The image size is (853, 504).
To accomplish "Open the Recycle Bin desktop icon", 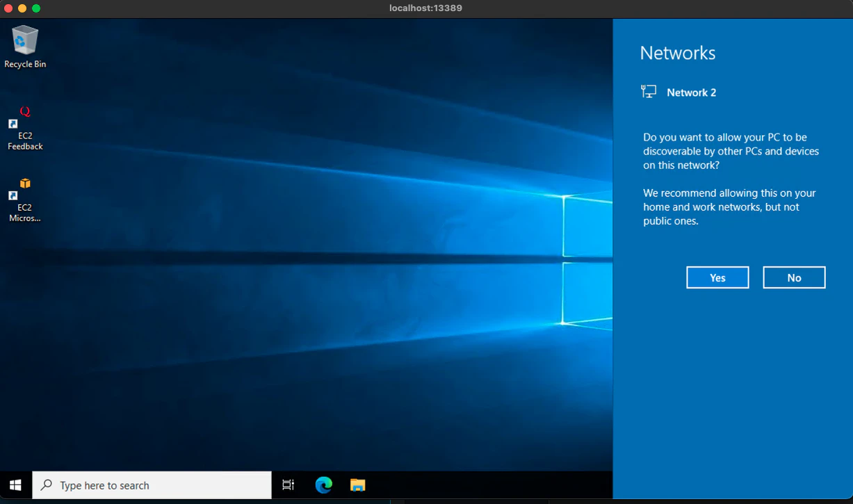I will [24, 47].
